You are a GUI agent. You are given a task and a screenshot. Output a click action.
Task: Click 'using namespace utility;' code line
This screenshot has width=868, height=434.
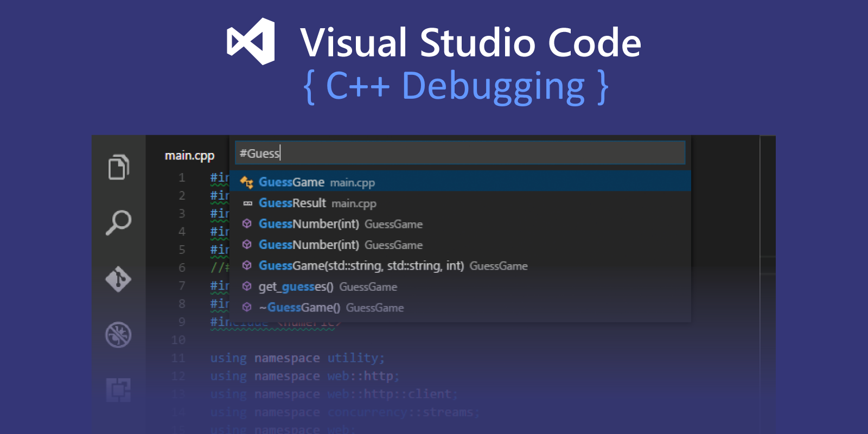click(297, 358)
